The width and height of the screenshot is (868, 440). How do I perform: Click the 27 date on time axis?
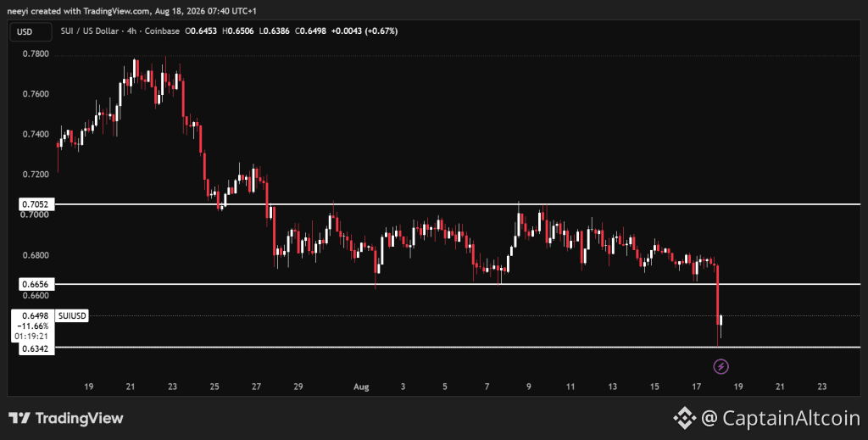[256, 387]
